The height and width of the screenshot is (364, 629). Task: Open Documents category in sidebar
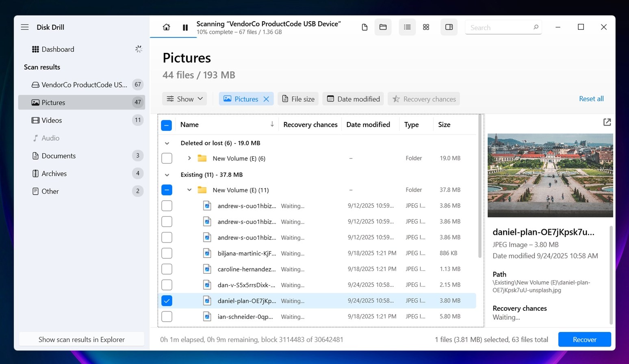click(x=59, y=156)
